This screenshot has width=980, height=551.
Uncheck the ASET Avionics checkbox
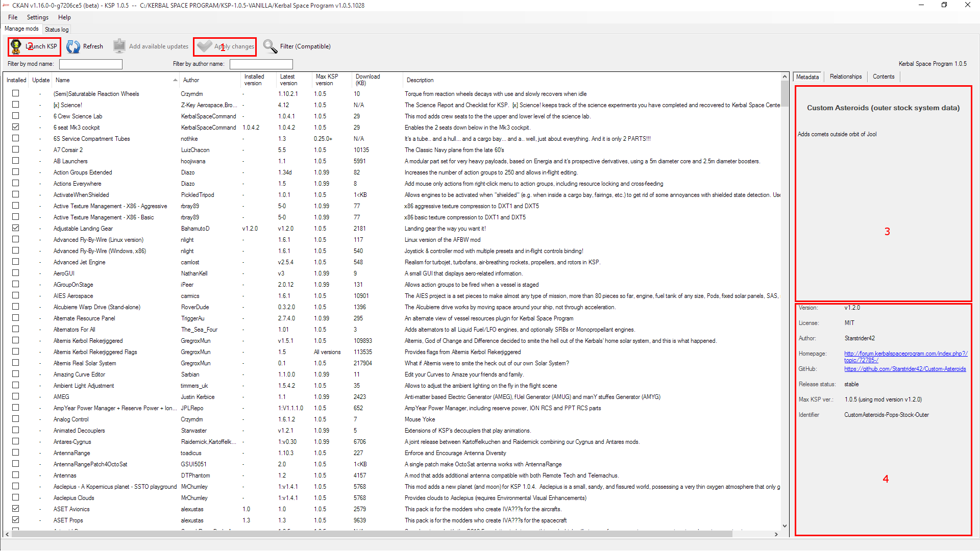(16, 509)
